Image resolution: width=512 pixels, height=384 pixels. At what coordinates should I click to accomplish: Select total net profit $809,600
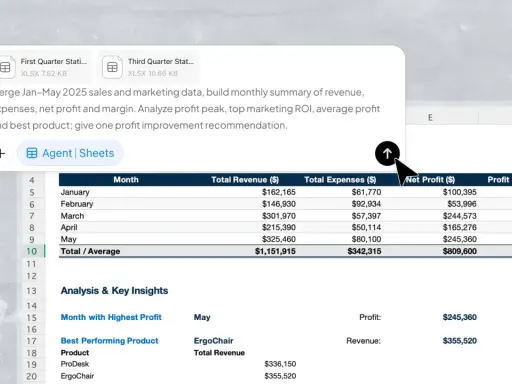pyautogui.click(x=460, y=251)
